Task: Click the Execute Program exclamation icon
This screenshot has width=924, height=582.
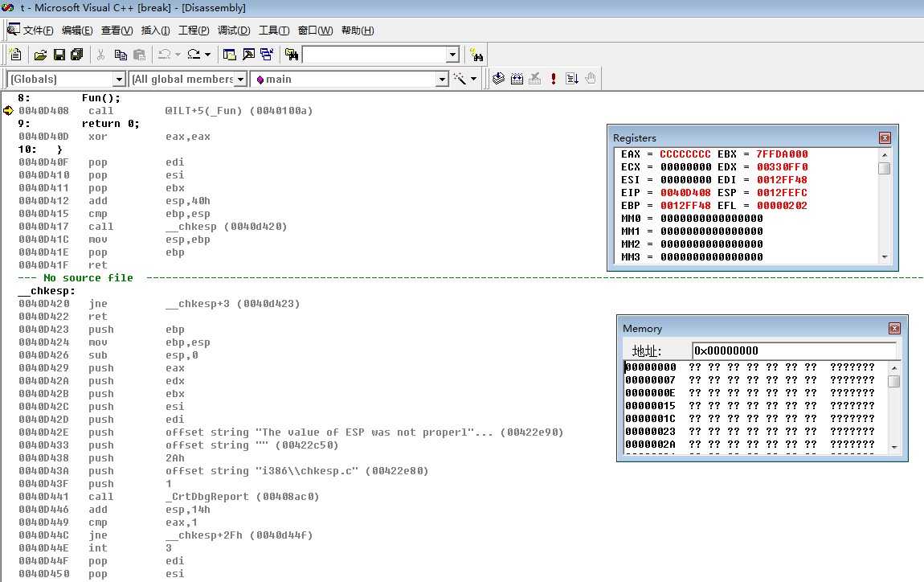Action: [554, 79]
